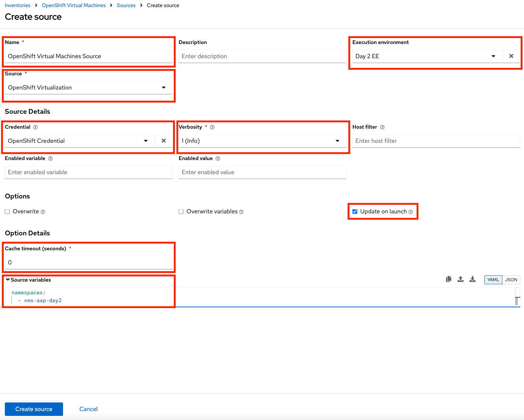Go to Sources in the breadcrumb
Viewport: 524px width, 420px height.
point(126,5)
